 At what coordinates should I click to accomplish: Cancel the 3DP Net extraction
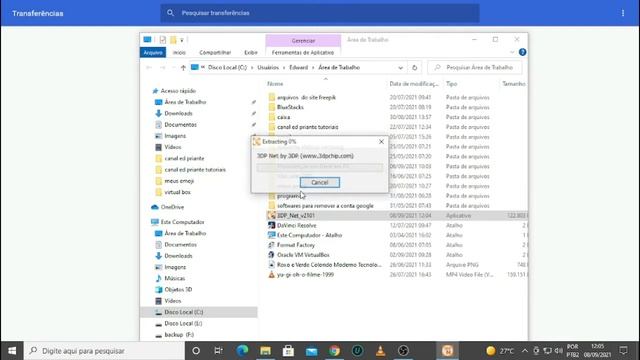pyautogui.click(x=320, y=182)
